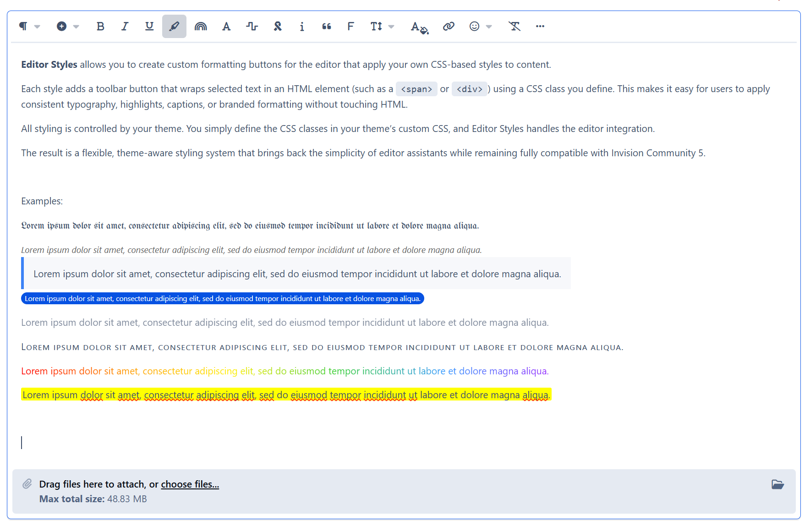Image resolution: width=810 pixels, height=532 pixels.
Task: Click the info 'i' style icon
Action: 302,27
